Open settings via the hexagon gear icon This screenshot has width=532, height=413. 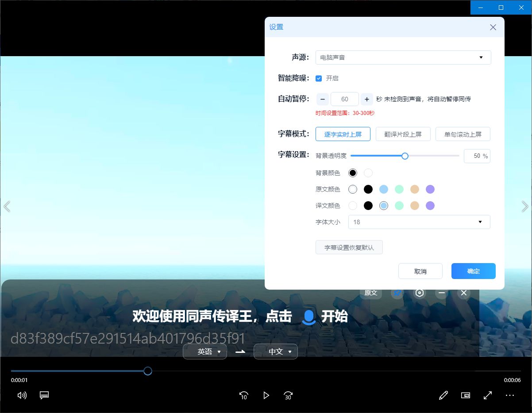coord(420,293)
